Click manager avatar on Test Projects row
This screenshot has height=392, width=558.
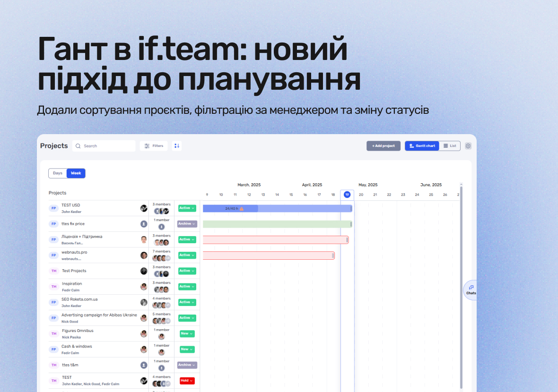[x=144, y=271]
